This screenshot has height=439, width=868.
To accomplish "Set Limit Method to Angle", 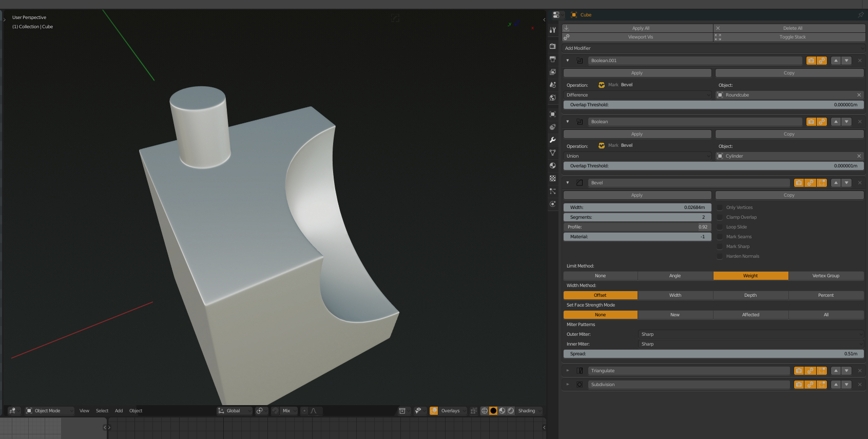I will (675, 276).
